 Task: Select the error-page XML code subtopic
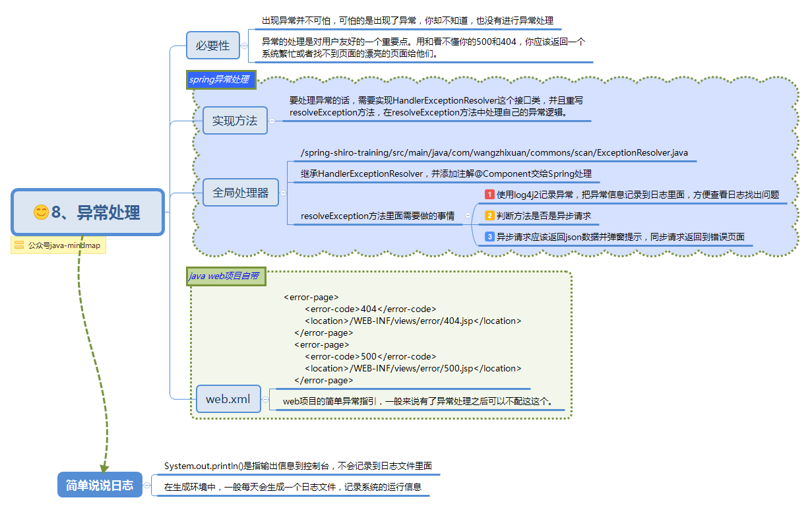pos(403,338)
